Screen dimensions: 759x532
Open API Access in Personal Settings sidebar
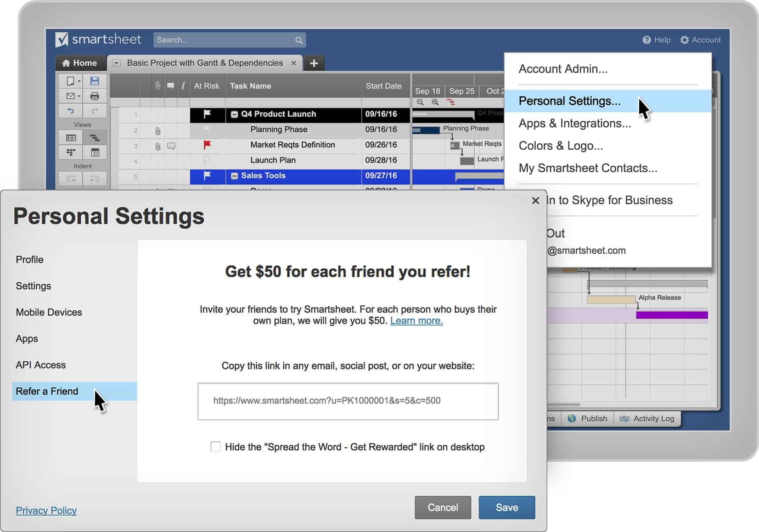click(x=41, y=365)
